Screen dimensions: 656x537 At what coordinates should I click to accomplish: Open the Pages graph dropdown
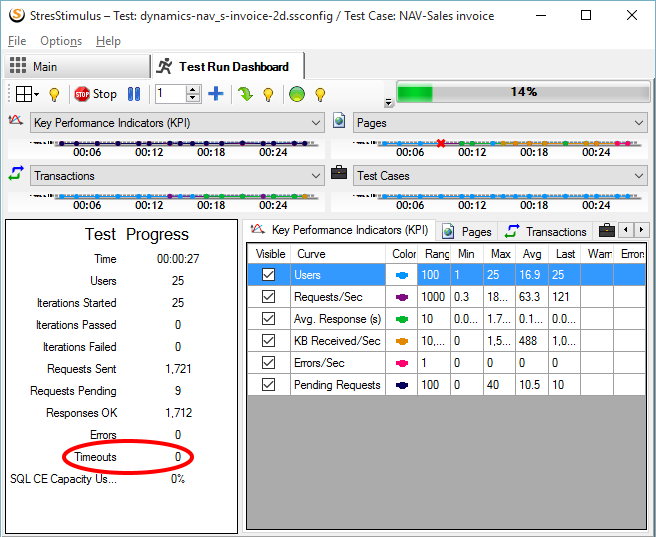coord(500,123)
